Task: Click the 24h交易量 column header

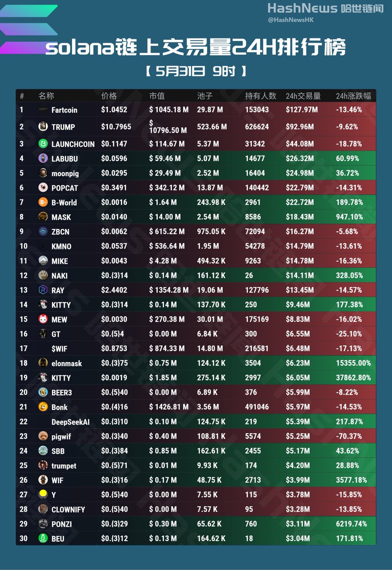Action: pyautogui.click(x=303, y=96)
